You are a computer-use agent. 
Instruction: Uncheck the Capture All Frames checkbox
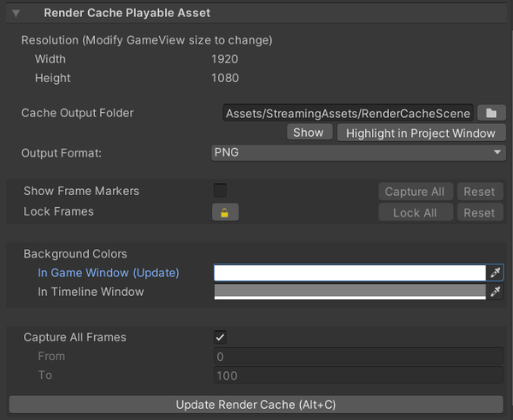221,338
